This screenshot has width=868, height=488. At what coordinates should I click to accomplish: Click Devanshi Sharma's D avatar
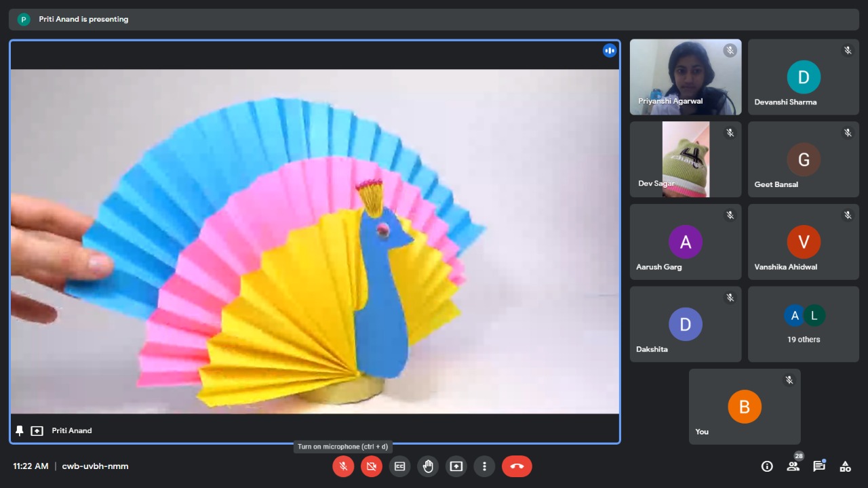[x=804, y=77]
